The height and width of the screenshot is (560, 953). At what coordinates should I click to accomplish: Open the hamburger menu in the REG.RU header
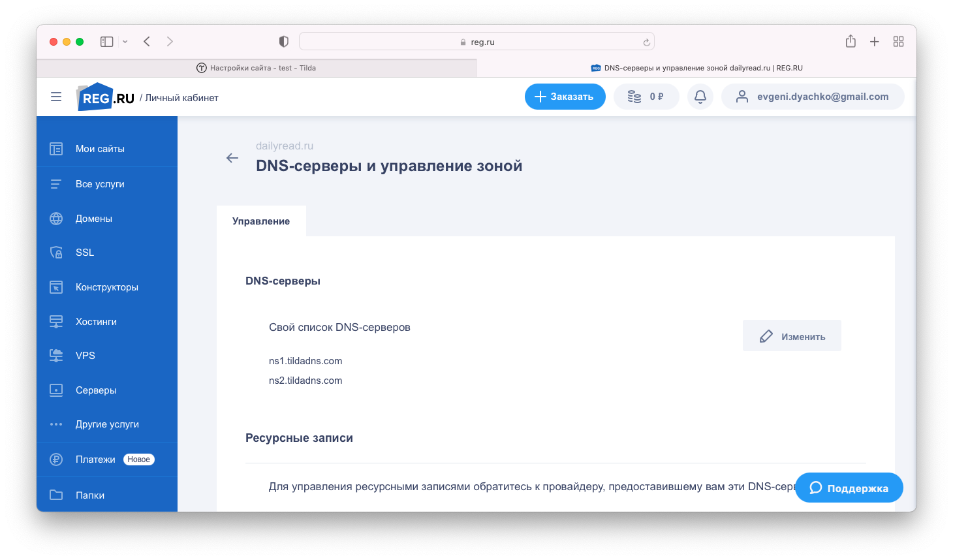[x=56, y=97]
